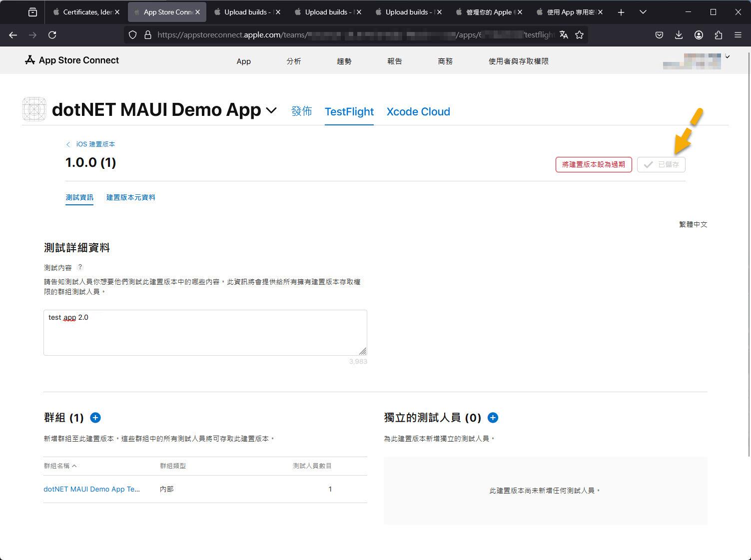Open the browser account profile icon
The image size is (751, 560).
(x=699, y=35)
